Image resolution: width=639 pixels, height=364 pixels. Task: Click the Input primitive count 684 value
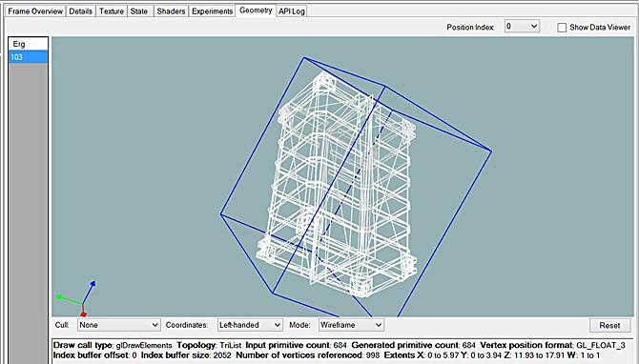(x=340, y=345)
